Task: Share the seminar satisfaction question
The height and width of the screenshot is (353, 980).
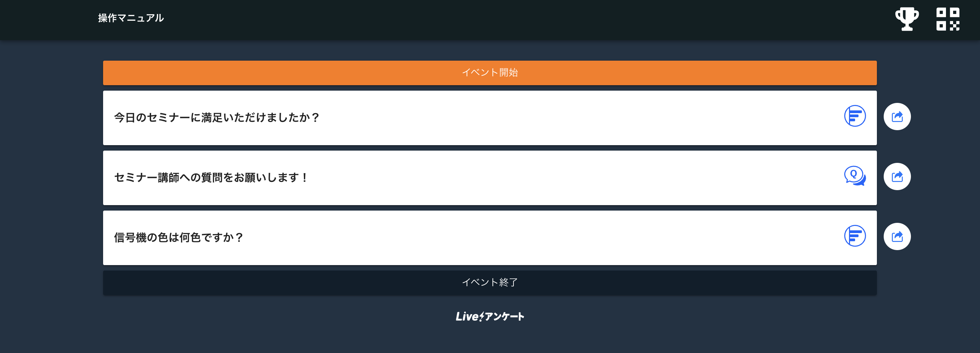Action: pyautogui.click(x=897, y=117)
